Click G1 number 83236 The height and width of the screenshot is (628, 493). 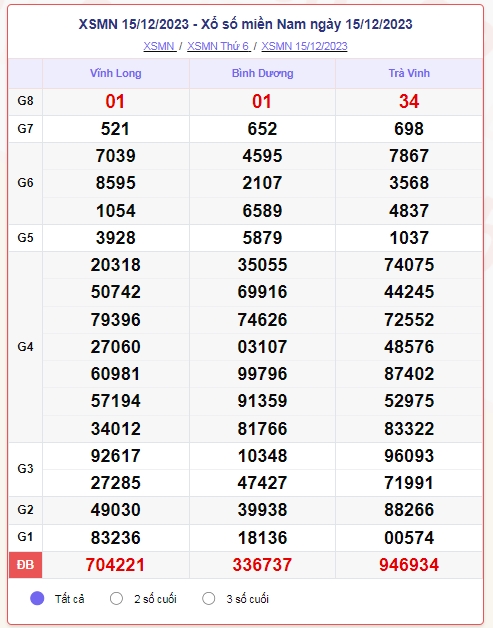pos(116,537)
